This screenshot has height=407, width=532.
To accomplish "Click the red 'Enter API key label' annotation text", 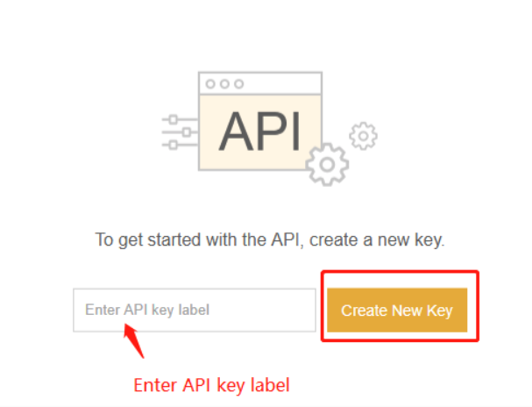I will click(x=212, y=386).
